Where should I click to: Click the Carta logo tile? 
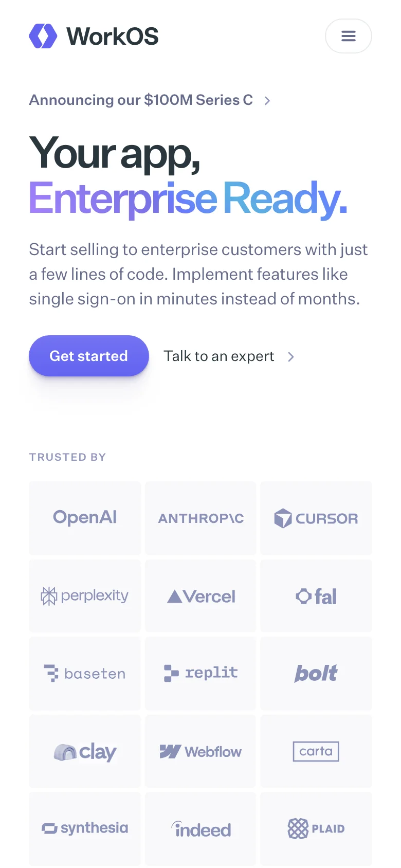[x=316, y=751]
